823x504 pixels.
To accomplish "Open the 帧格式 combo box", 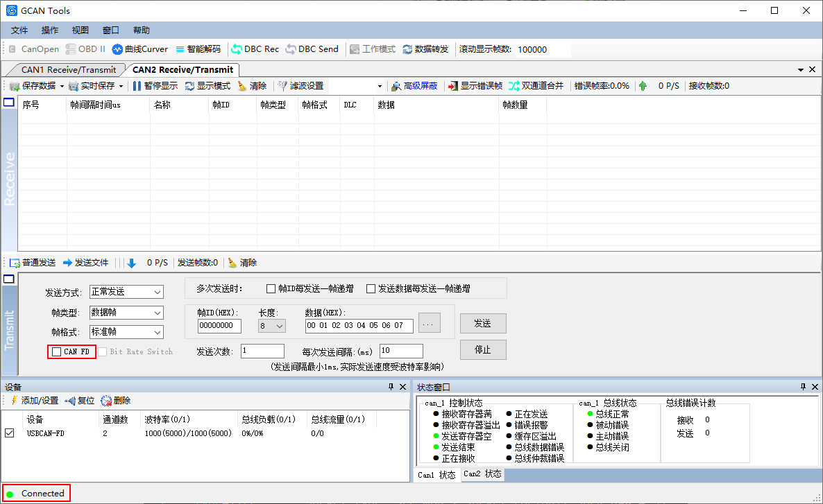I will point(126,332).
